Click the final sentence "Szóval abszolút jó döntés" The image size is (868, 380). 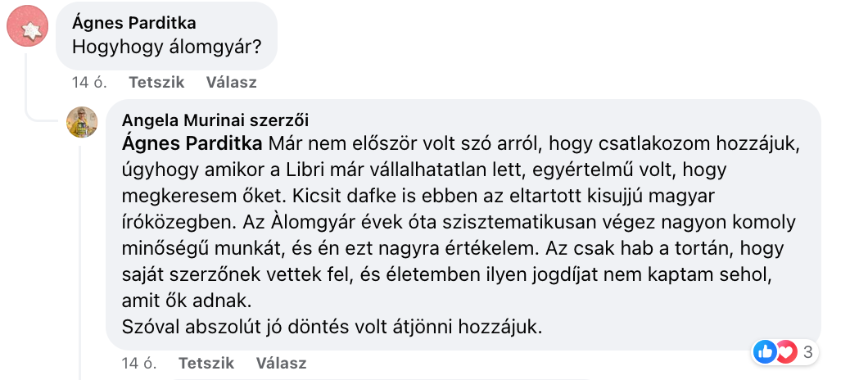click(x=332, y=328)
